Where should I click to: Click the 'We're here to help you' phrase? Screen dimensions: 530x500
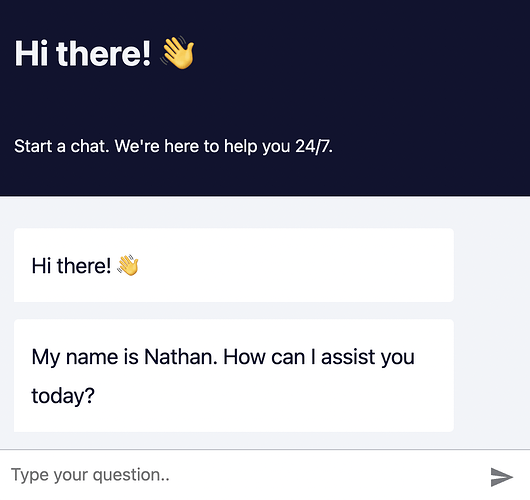pyautogui.click(x=202, y=146)
